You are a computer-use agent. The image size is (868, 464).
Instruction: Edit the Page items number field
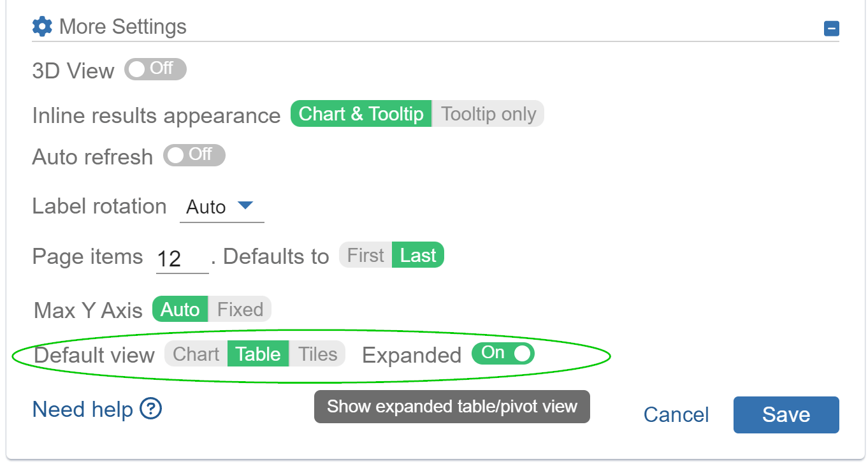click(x=181, y=257)
